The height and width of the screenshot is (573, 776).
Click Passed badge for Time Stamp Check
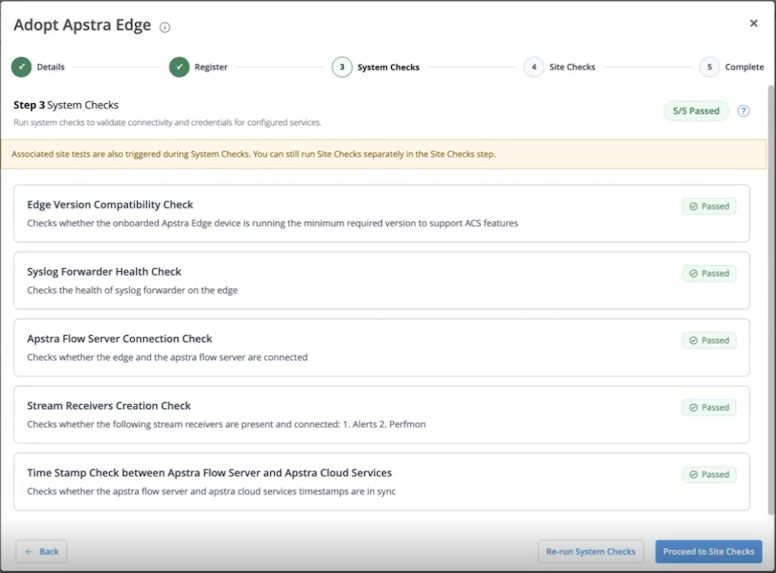pyautogui.click(x=709, y=475)
